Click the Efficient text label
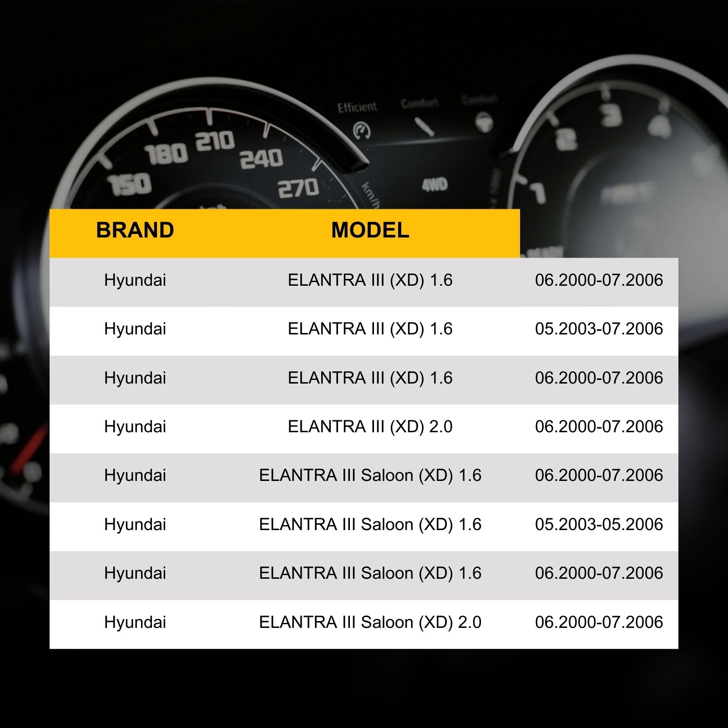The width and height of the screenshot is (728, 728). (357, 107)
